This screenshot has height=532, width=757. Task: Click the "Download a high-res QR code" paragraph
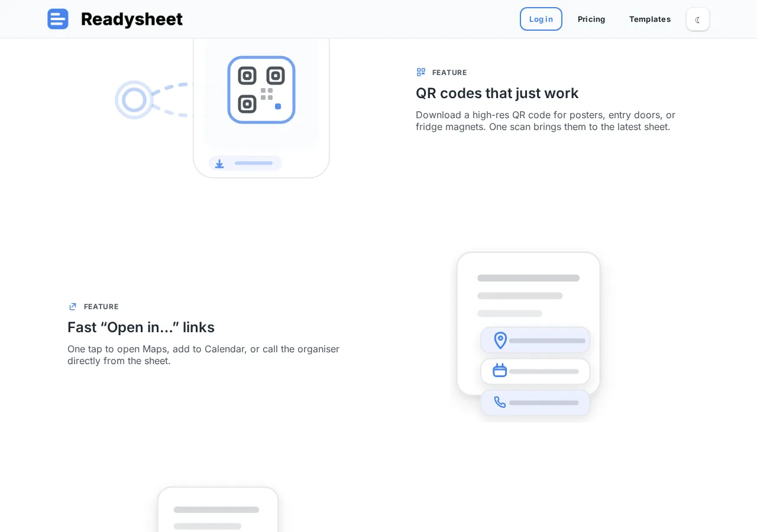545,121
